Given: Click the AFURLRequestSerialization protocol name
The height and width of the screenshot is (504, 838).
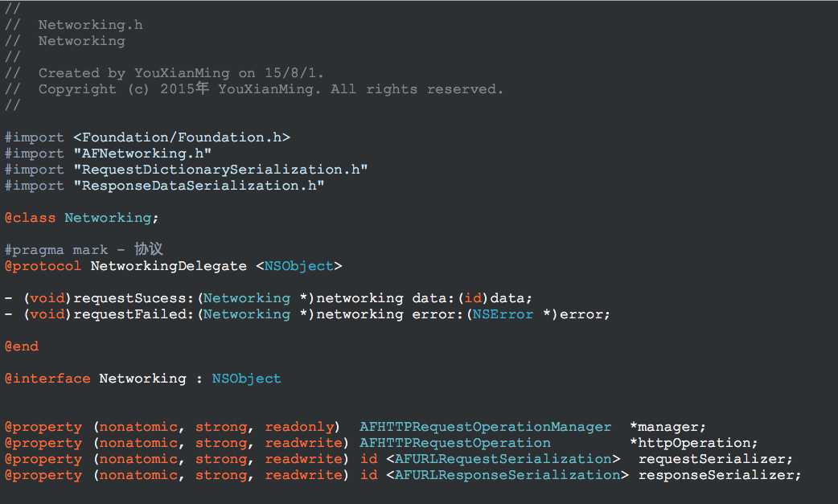Looking at the screenshot, I should click(503, 459).
